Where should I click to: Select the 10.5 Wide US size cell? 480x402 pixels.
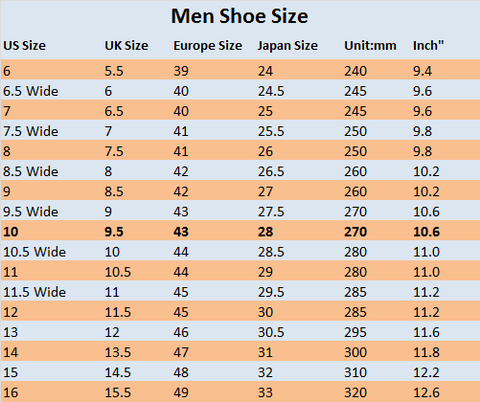point(34,252)
